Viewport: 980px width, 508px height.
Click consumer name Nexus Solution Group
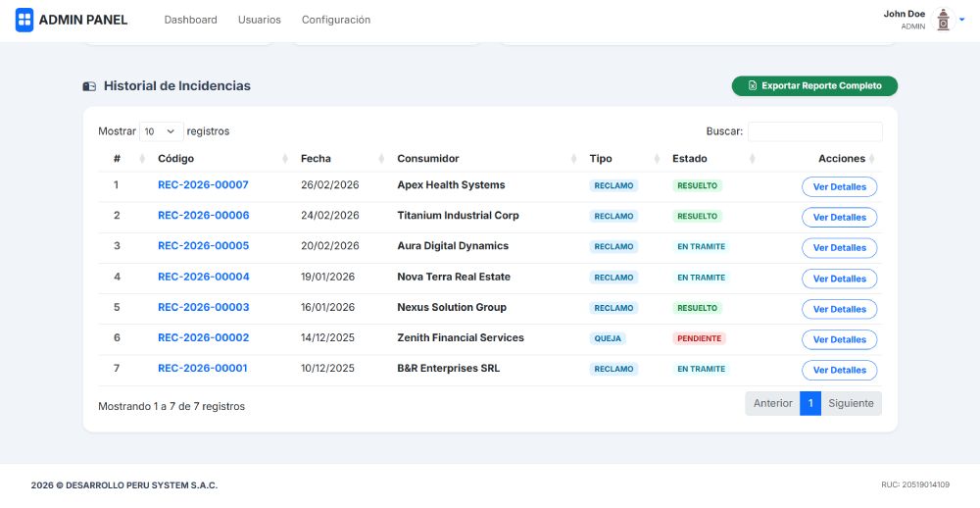pos(452,308)
